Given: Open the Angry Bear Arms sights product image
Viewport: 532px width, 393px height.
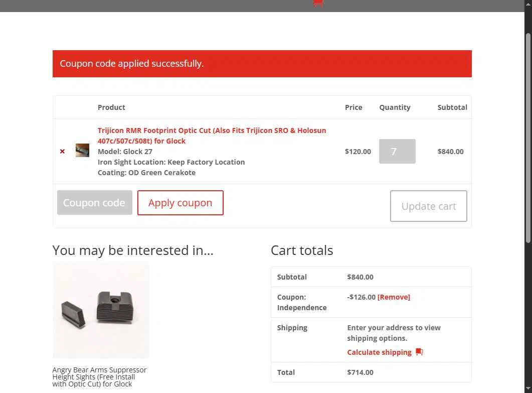Looking at the screenshot, I should (101, 310).
